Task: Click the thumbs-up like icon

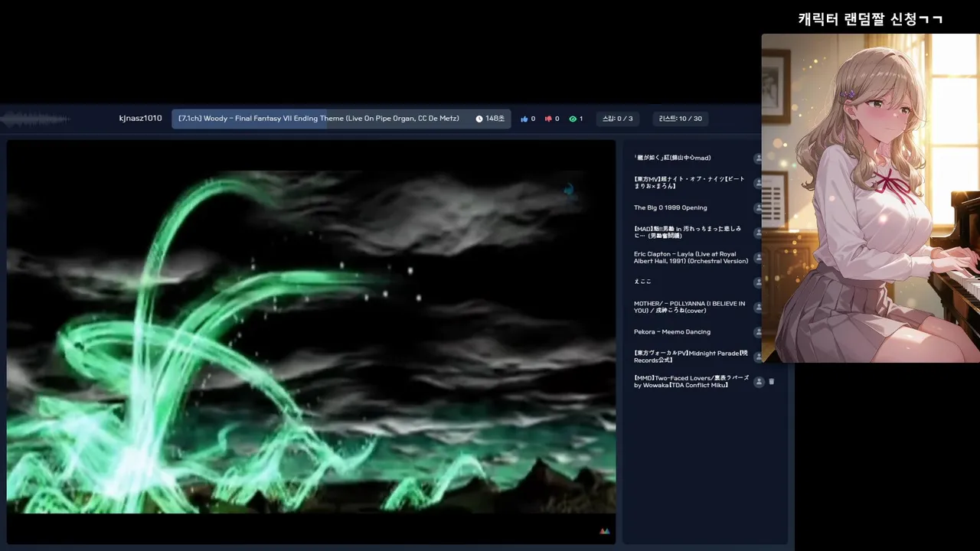Action: 524,119
